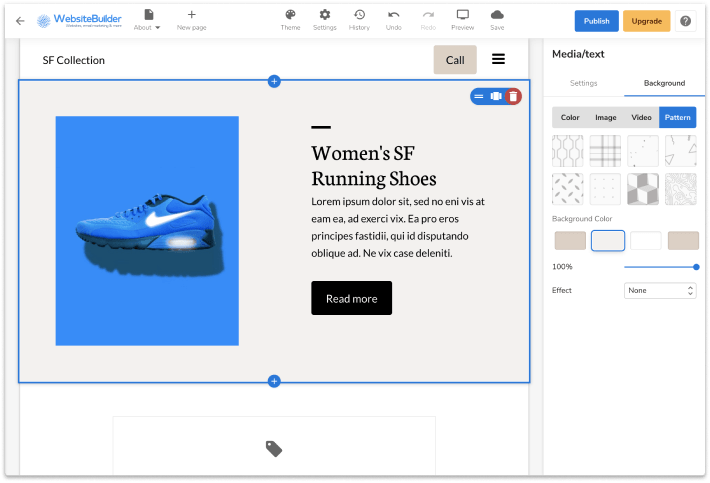Choose the topographic lines pattern
Image resolution: width=710 pixels, height=483 pixels.
681,189
